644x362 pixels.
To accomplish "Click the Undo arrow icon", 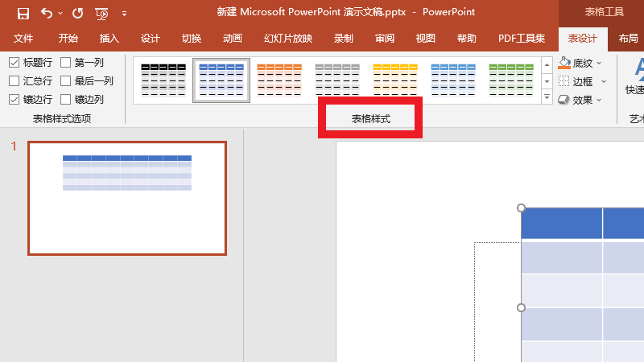I will click(47, 13).
